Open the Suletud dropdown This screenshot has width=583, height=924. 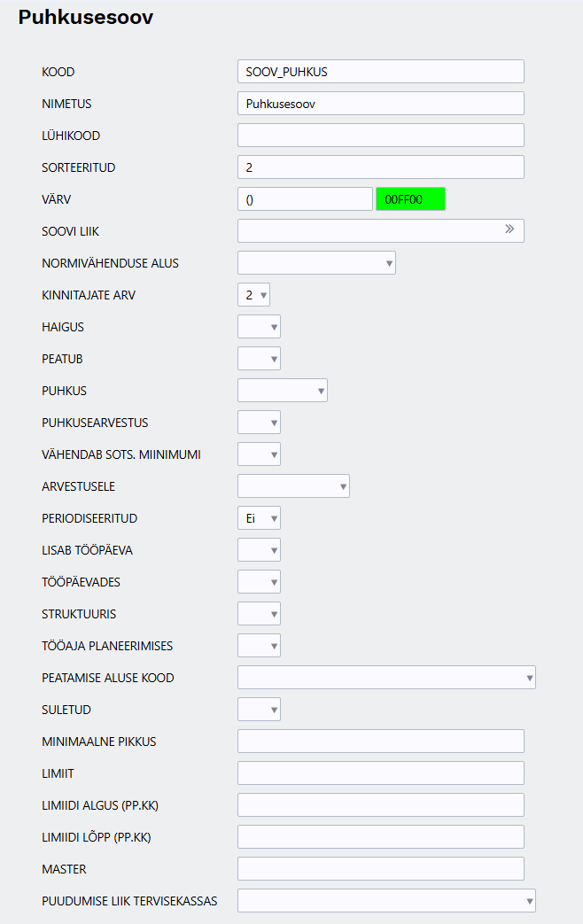pyautogui.click(x=259, y=710)
